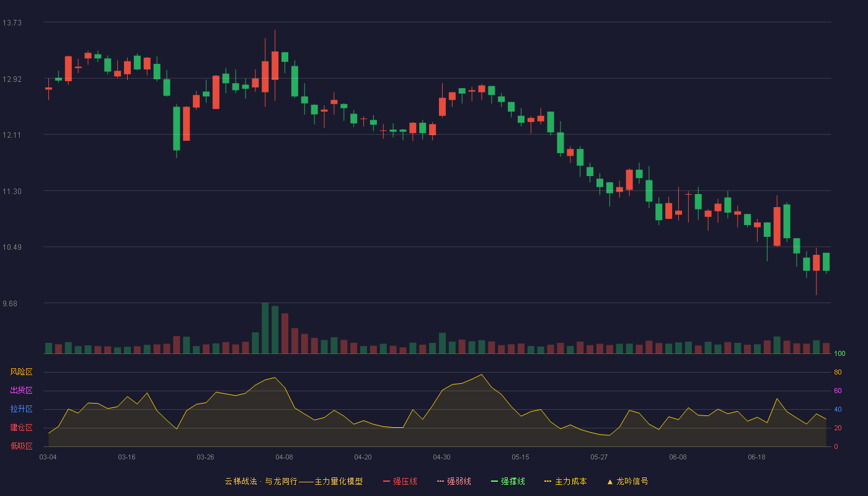Screen dimensions: 868x496
Task: Click the blue 40 indicator scale value
Action: pos(838,409)
